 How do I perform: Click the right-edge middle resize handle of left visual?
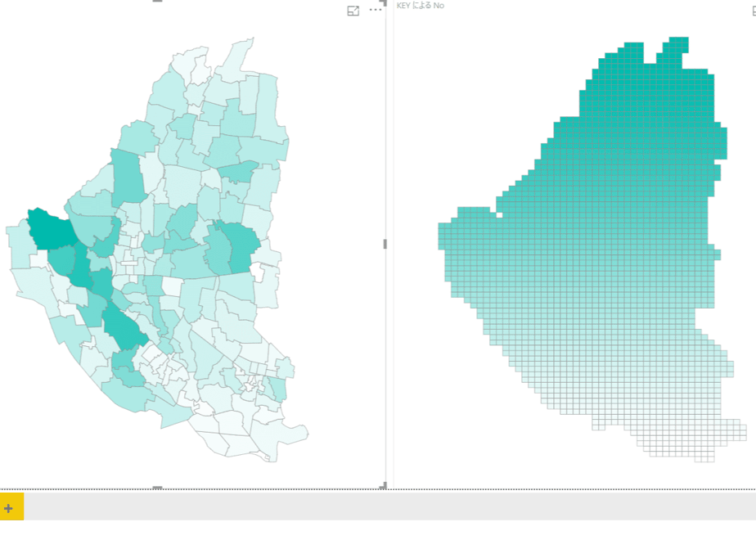(x=385, y=245)
